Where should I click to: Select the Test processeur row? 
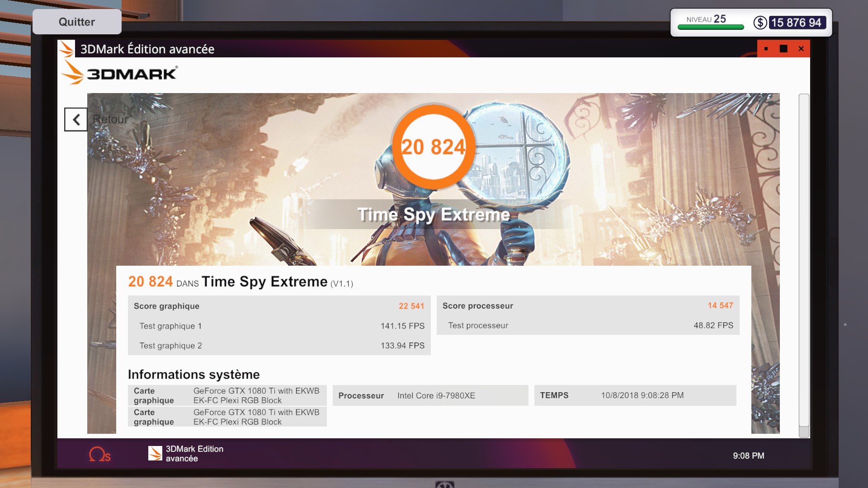[x=588, y=325]
